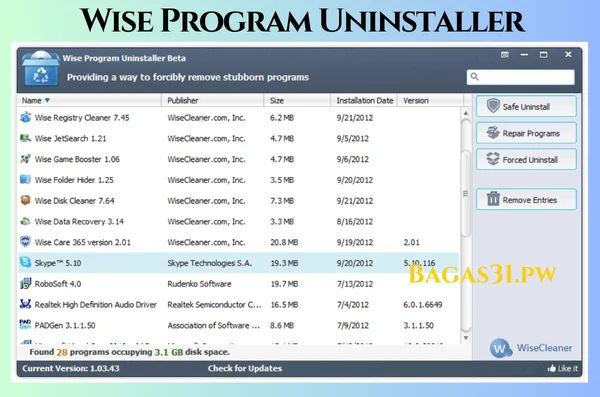Image resolution: width=600 pixels, height=397 pixels.
Task: Click the Wise JetSearch 1.21 icon
Action: 25,138
